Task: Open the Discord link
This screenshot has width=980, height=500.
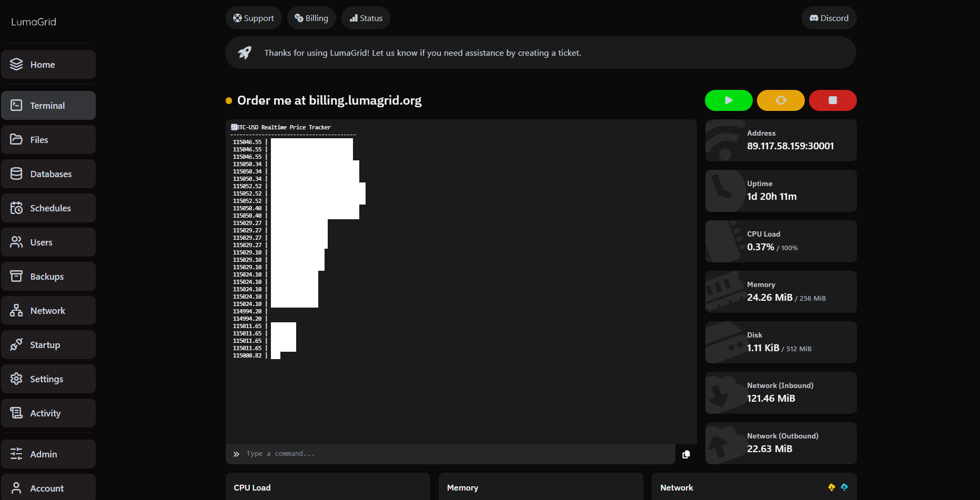Action: click(829, 18)
